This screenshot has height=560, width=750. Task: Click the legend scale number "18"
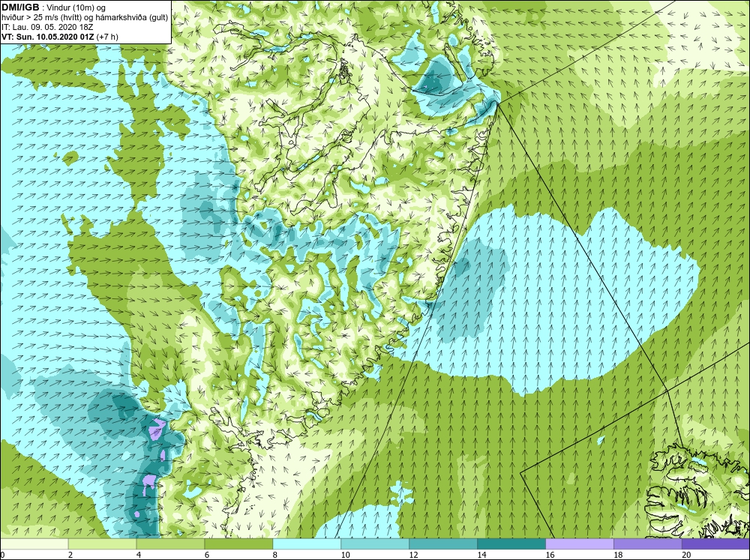(618, 555)
